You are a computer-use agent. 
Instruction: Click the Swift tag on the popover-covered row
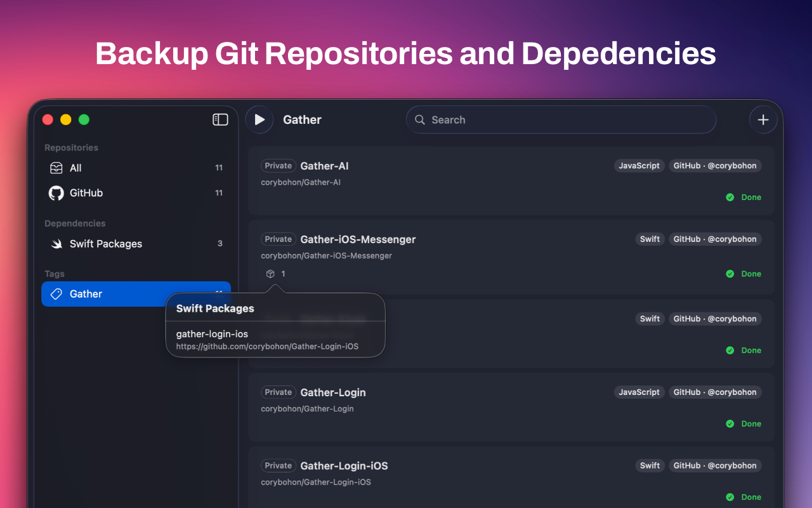click(650, 319)
